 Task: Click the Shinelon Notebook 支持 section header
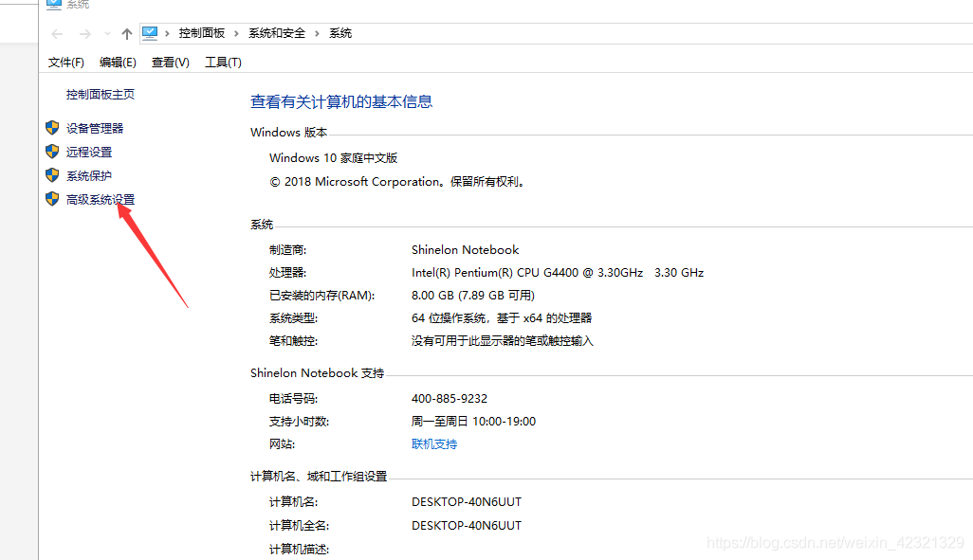click(317, 373)
